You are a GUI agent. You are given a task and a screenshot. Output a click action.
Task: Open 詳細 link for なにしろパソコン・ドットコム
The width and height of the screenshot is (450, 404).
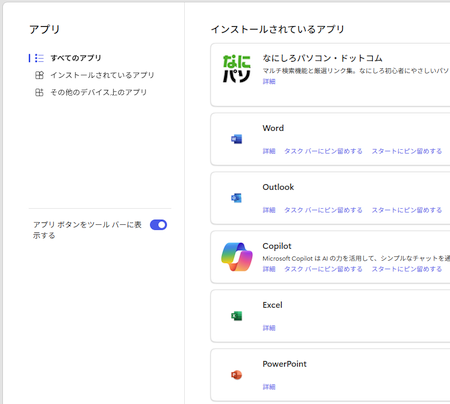pos(269,81)
